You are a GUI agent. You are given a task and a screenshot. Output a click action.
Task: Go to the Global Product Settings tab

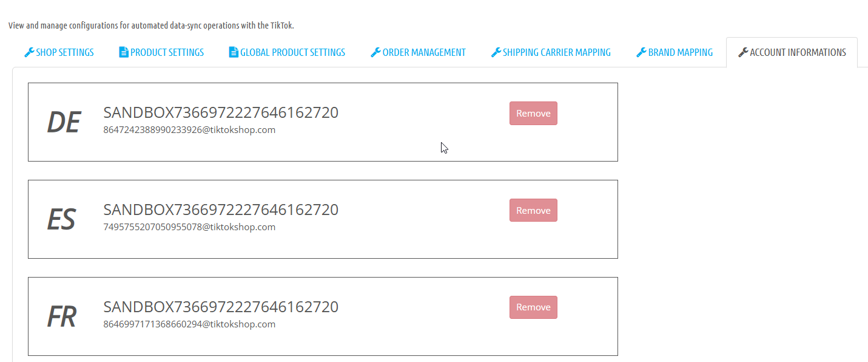pos(288,52)
